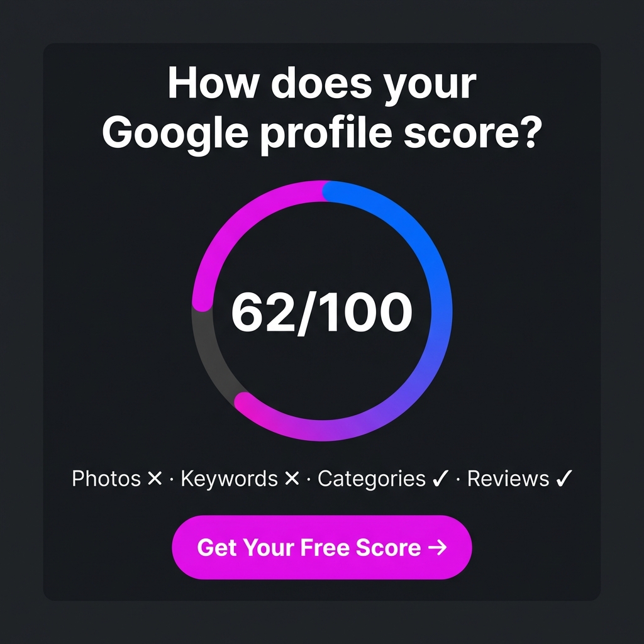The width and height of the screenshot is (644, 644).
Task: Click the Keywords label
Action: (229, 479)
